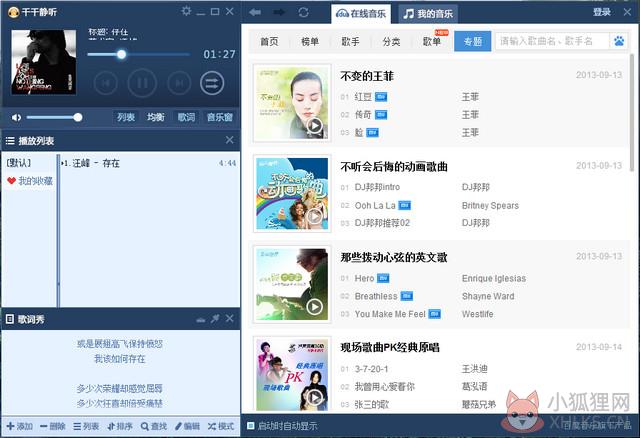Click the MV icon next to Breathless

(x=407, y=296)
